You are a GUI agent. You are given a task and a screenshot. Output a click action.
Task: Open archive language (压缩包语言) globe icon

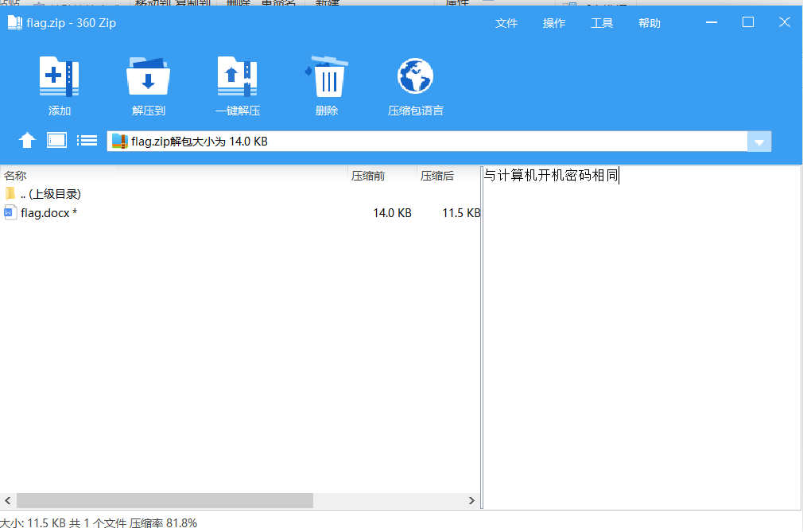[415, 76]
